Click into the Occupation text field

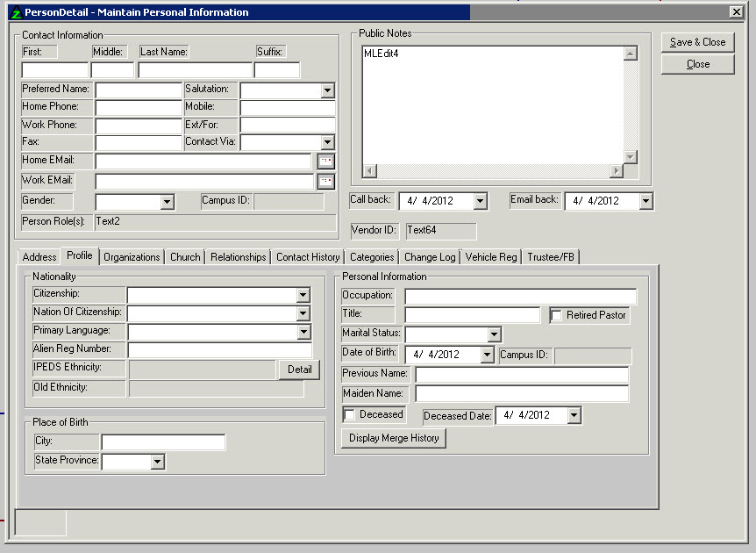point(520,297)
